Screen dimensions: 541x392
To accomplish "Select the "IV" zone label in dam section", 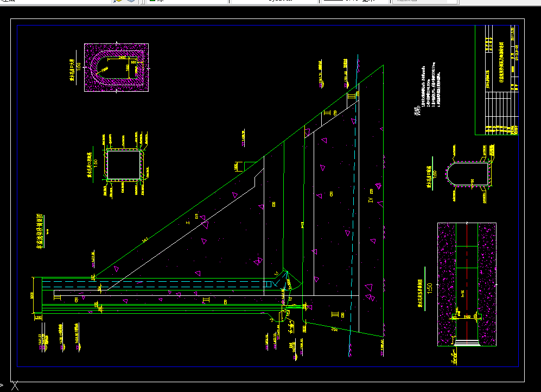I will tap(371, 199).
